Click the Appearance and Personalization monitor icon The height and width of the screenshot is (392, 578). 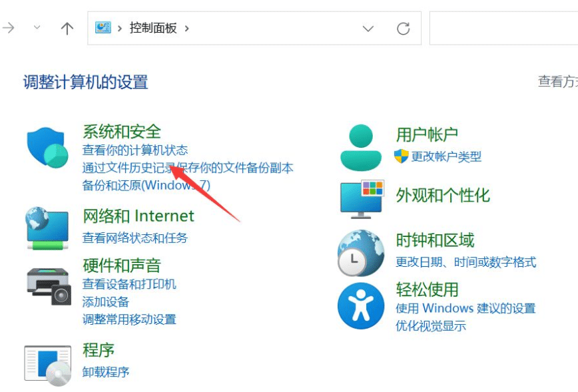[360, 197]
